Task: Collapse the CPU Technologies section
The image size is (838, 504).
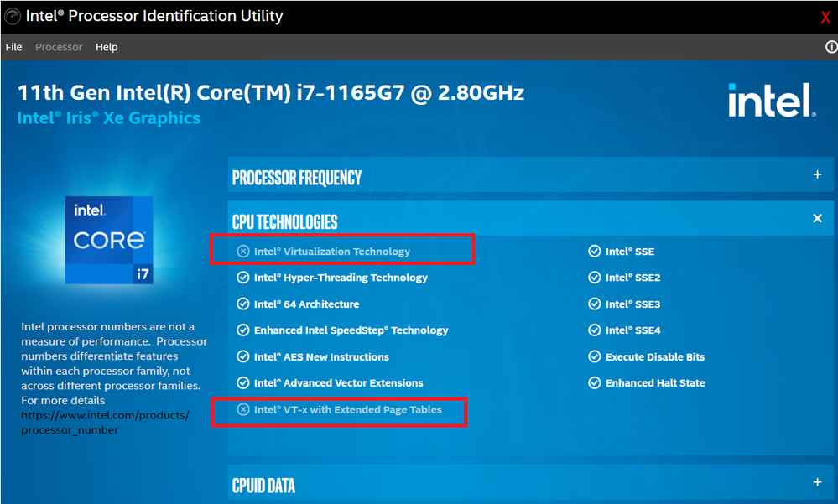Action: [817, 218]
